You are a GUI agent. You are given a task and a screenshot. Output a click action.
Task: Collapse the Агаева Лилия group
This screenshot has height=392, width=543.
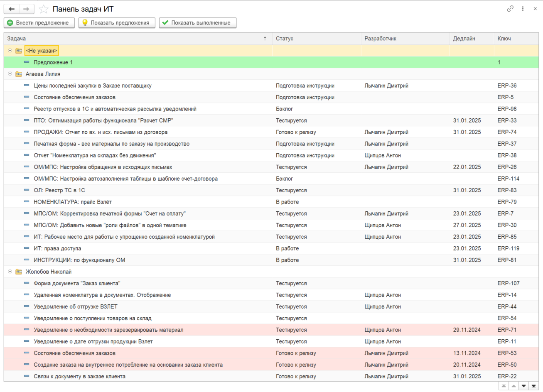coord(10,74)
